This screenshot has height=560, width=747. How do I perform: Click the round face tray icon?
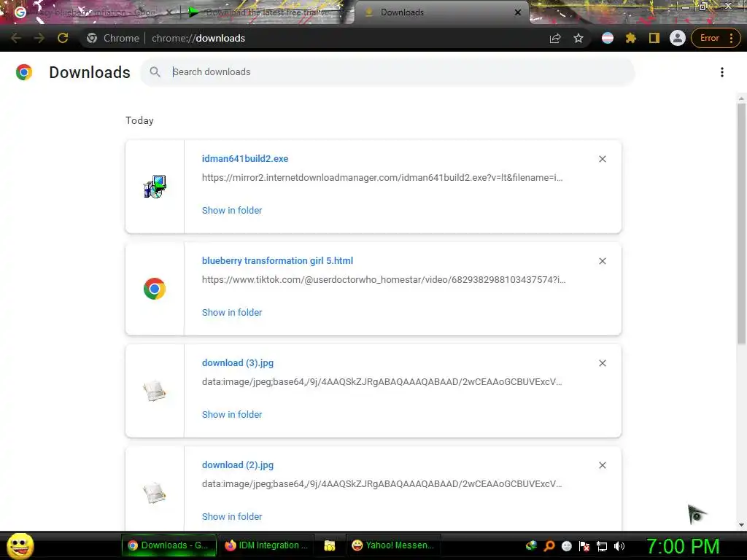pyautogui.click(x=566, y=546)
